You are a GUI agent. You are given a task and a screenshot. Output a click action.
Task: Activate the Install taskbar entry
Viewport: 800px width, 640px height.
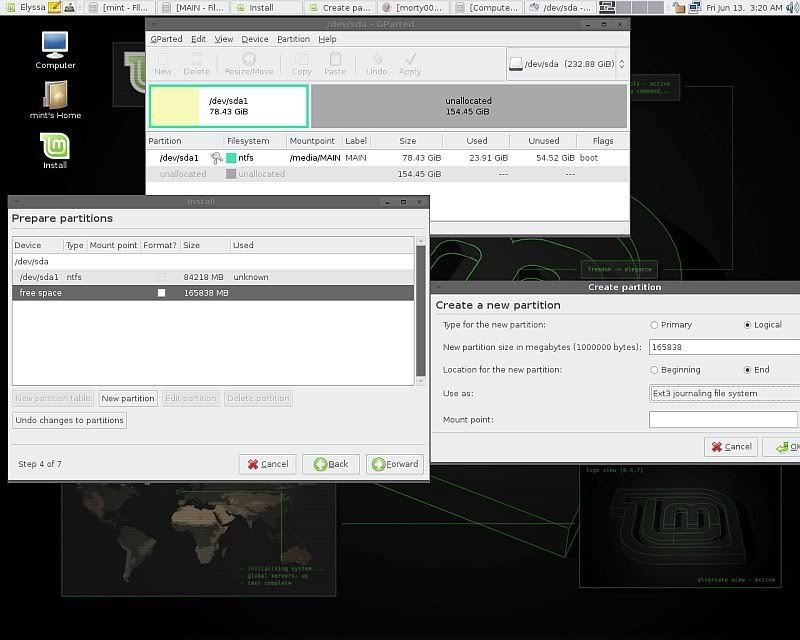tap(267, 8)
